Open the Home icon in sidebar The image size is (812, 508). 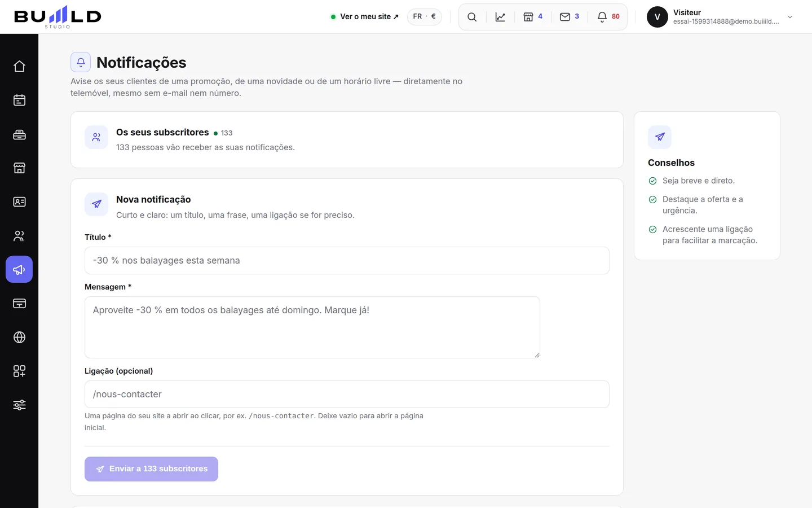pyautogui.click(x=19, y=67)
